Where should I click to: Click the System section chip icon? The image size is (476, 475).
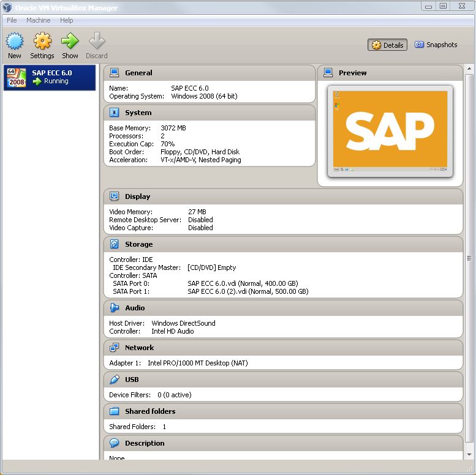coord(115,113)
